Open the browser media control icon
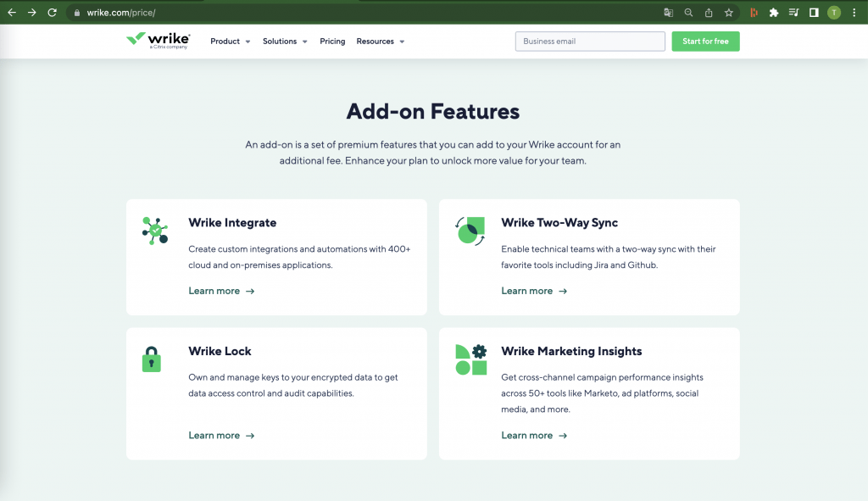 point(793,13)
